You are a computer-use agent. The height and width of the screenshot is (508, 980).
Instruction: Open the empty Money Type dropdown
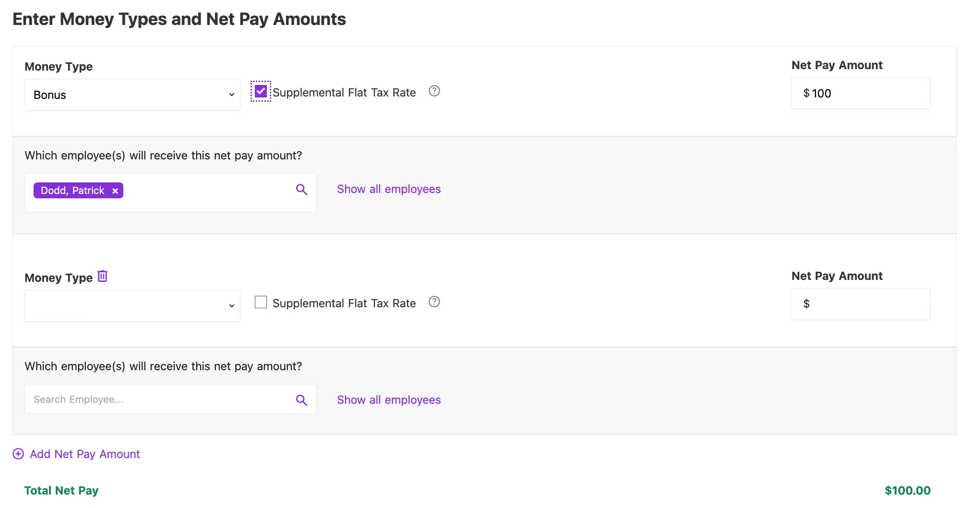[x=132, y=306]
